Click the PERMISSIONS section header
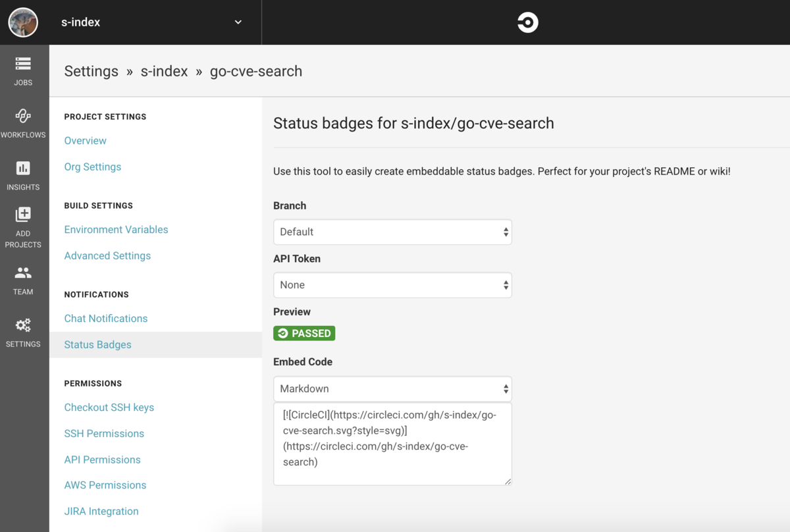 93,383
